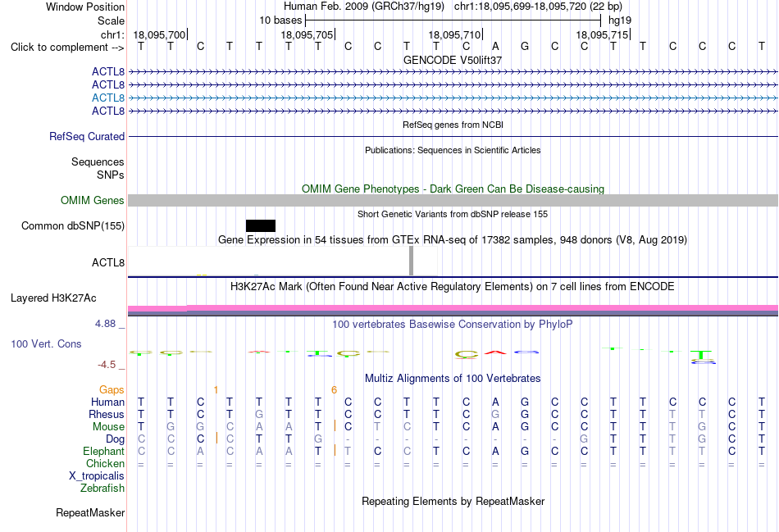This screenshot has width=779, height=532.
Task: Click the 'Mouse' species row label
Action: [x=108, y=427]
